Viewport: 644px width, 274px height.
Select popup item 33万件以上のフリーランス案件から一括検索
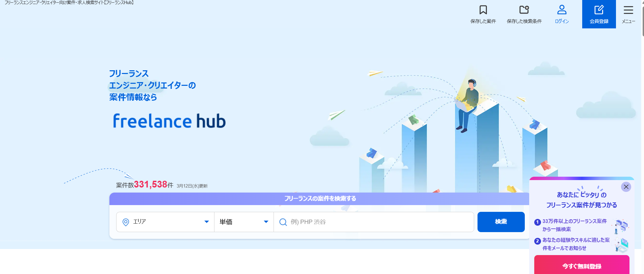[x=574, y=225]
